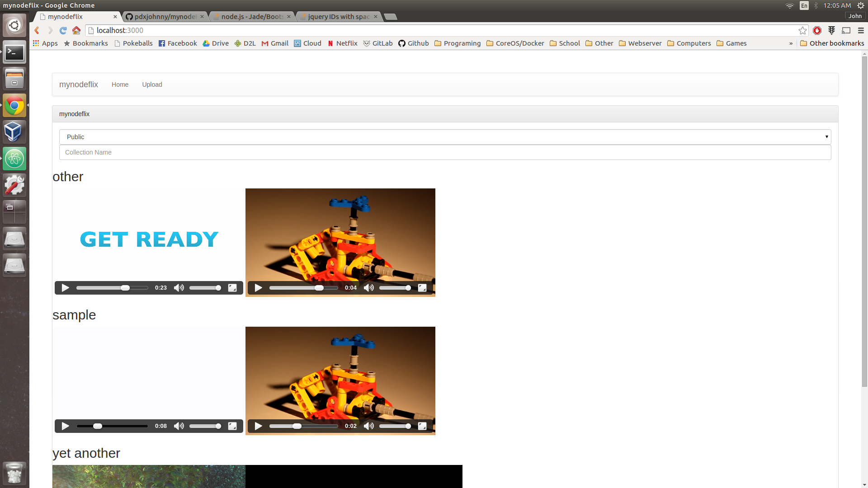Mute the 0:02 Lego video
868x488 pixels.
pyautogui.click(x=369, y=426)
